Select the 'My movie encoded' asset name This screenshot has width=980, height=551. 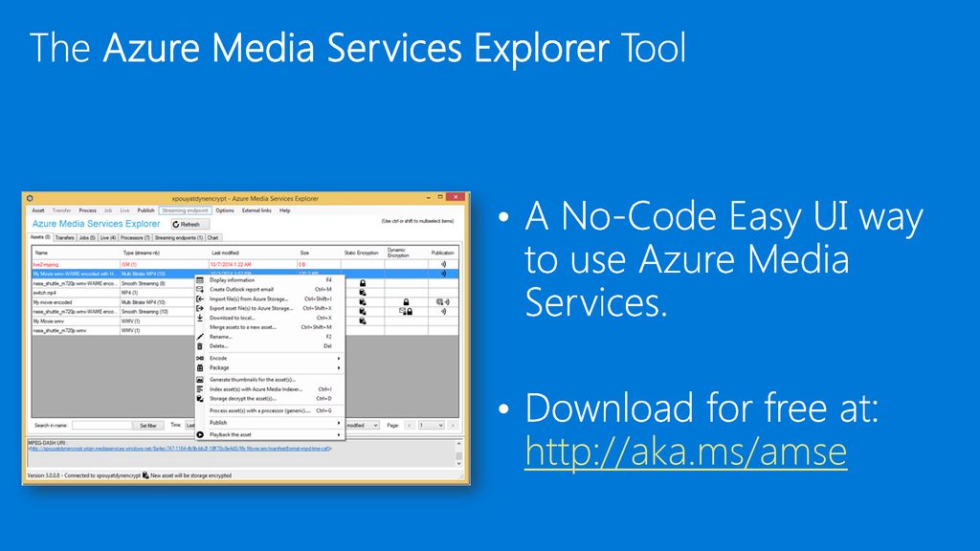(53, 302)
